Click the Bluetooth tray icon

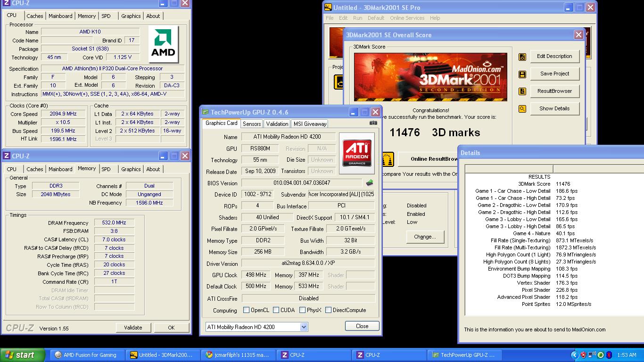pyautogui.click(x=609, y=355)
